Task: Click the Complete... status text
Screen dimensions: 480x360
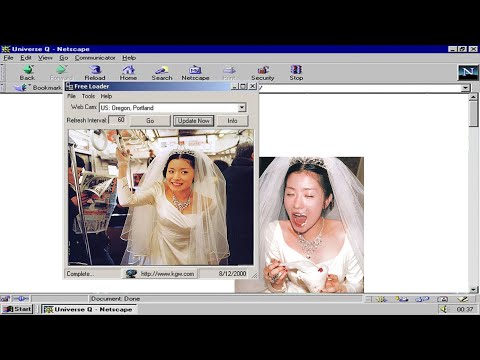Action: click(x=80, y=274)
